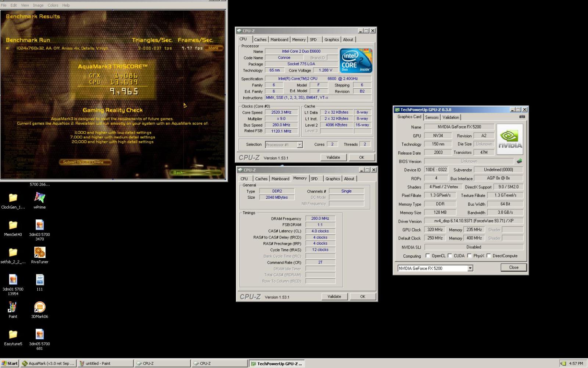Launch RivaTuner shortcut

pos(40,255)
